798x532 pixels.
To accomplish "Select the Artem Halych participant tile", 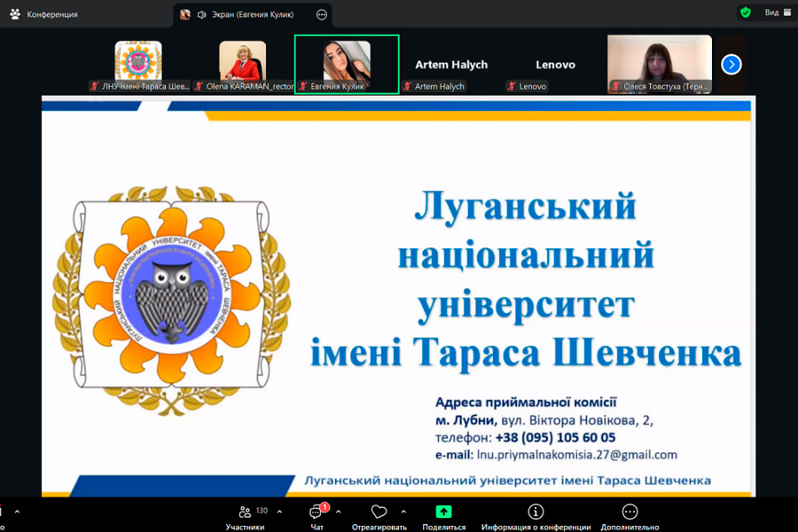I will (x=451, y=65).
